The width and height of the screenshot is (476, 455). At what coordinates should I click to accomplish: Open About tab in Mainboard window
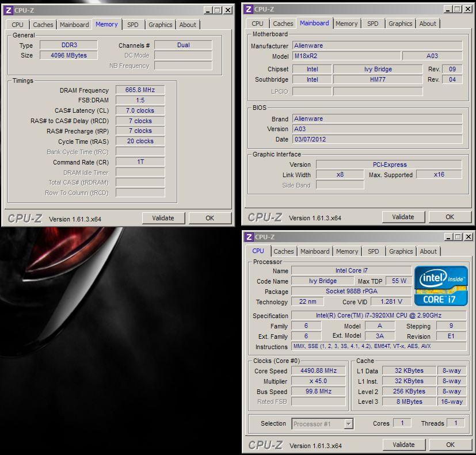point(428,24)
